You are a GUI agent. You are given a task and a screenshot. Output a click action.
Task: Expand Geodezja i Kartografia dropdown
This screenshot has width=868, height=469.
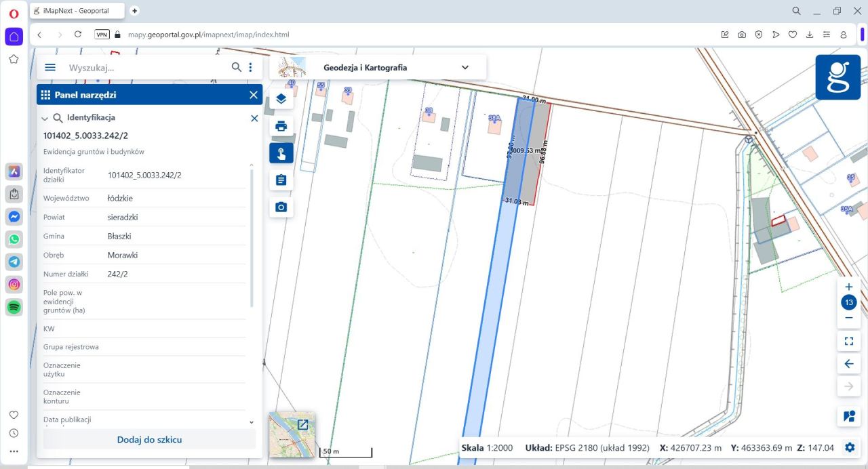(x=465, y=67)
